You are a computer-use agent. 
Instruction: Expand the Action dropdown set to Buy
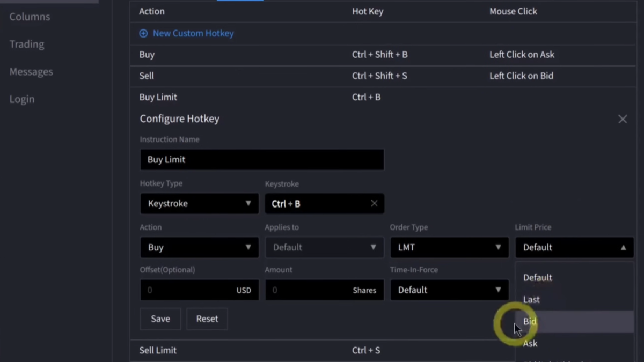pos(199,247)
